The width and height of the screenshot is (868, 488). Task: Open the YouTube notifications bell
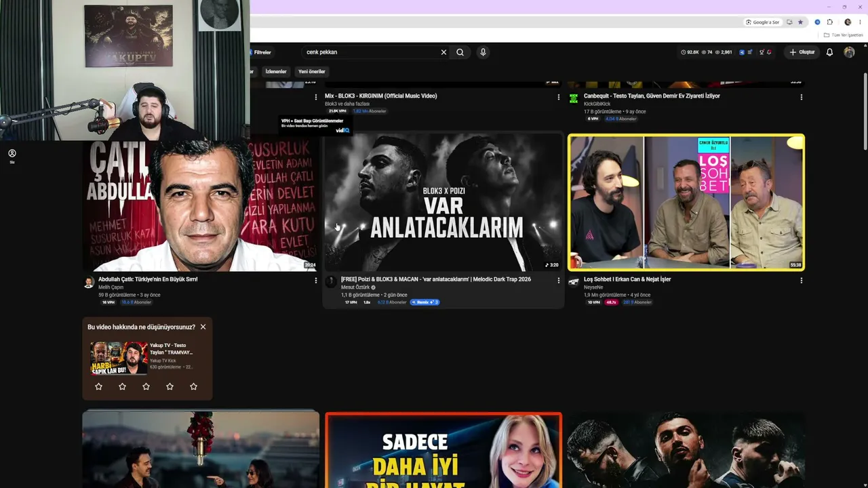pyautogui.click(x=829, y=52)
